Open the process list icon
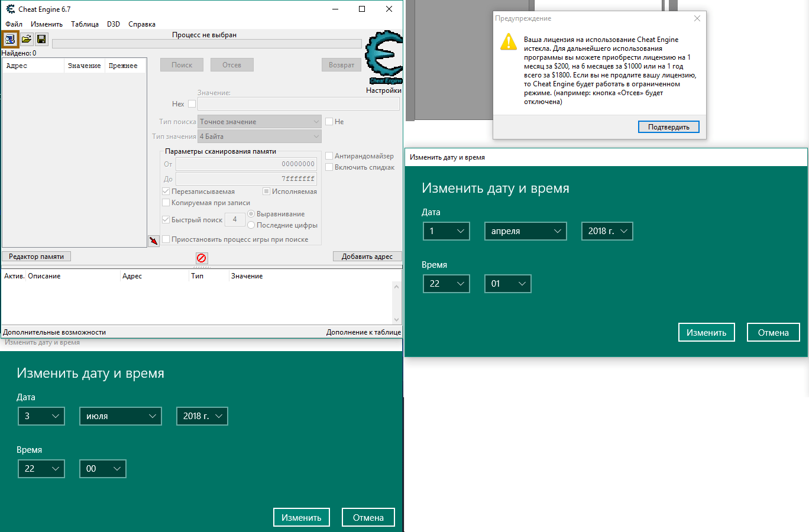Viewport: 809px width, 532px height. coord(10,40)
